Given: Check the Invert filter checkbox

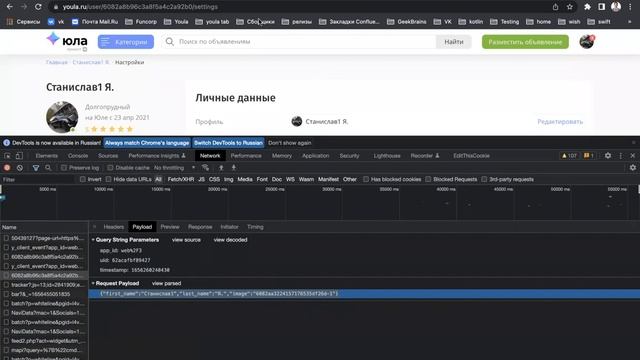Looking at the screenshot, I should [83, 179].
